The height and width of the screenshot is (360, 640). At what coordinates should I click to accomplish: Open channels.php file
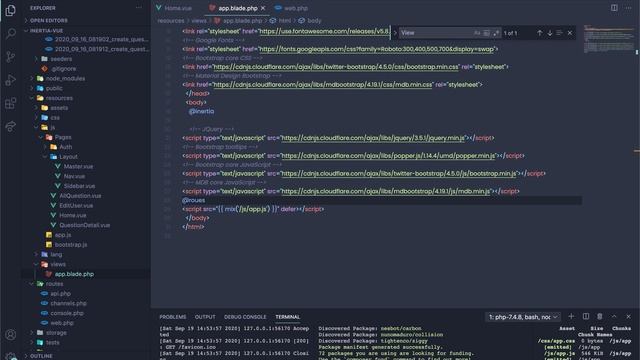(x=68, y=303)
